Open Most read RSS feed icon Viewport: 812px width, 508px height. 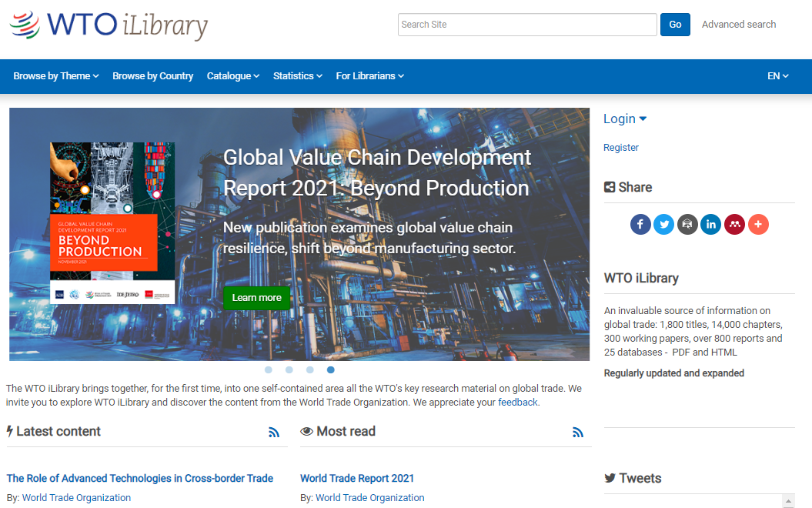578,433
